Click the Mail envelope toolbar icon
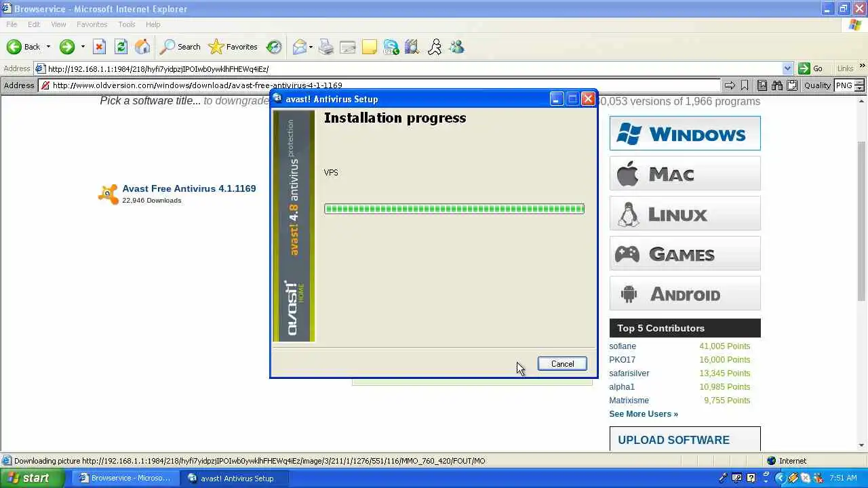Image resolution: width=868 pixels, height=488 pixels. (299, 47)
